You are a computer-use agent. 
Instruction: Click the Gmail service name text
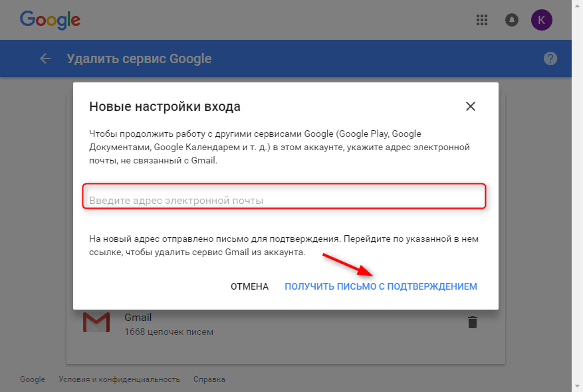(138, 318)
